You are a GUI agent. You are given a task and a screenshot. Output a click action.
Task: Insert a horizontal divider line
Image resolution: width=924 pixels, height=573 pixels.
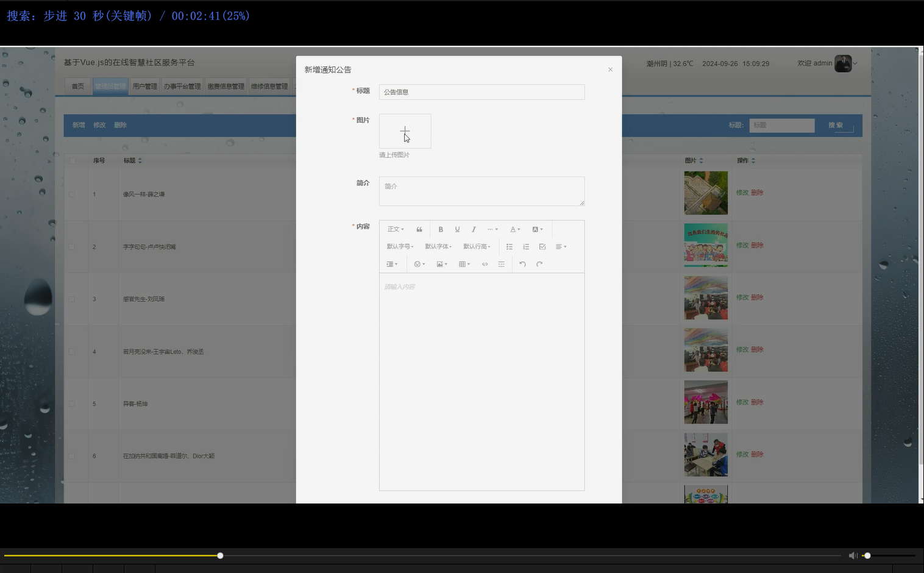(501, 264)
